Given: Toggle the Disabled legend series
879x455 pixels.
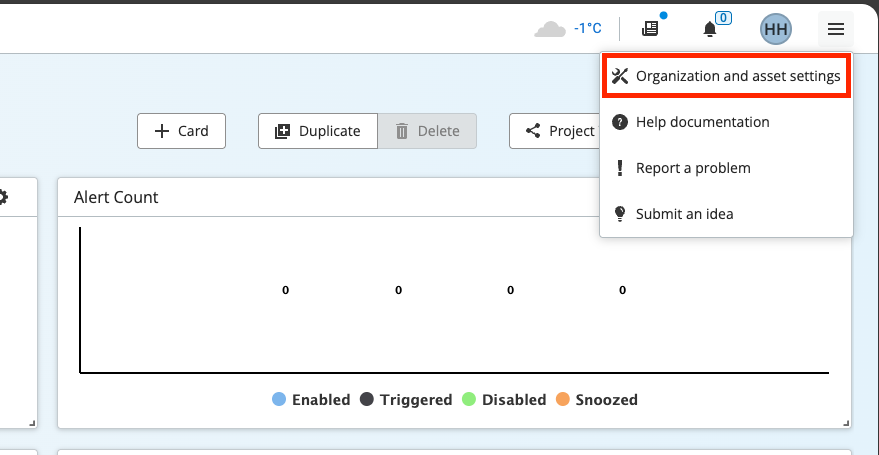Looking at the screenshot, I should 504,400.
